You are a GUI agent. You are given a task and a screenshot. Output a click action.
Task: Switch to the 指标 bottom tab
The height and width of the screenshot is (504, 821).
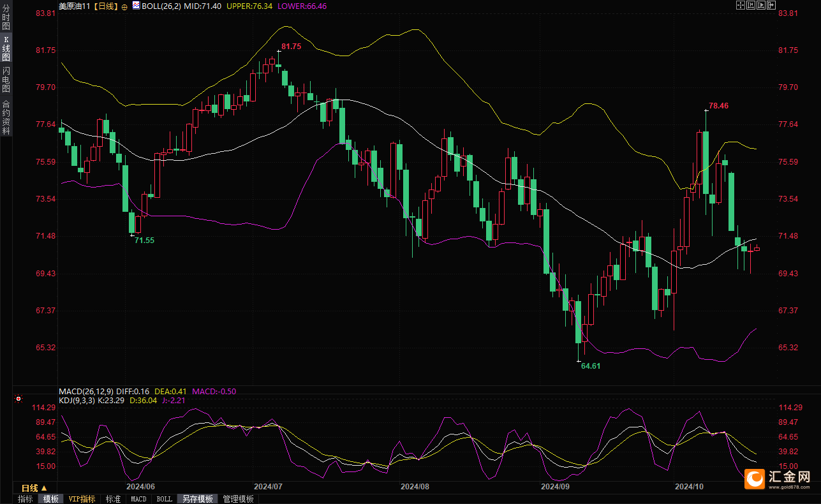point(26,499)
